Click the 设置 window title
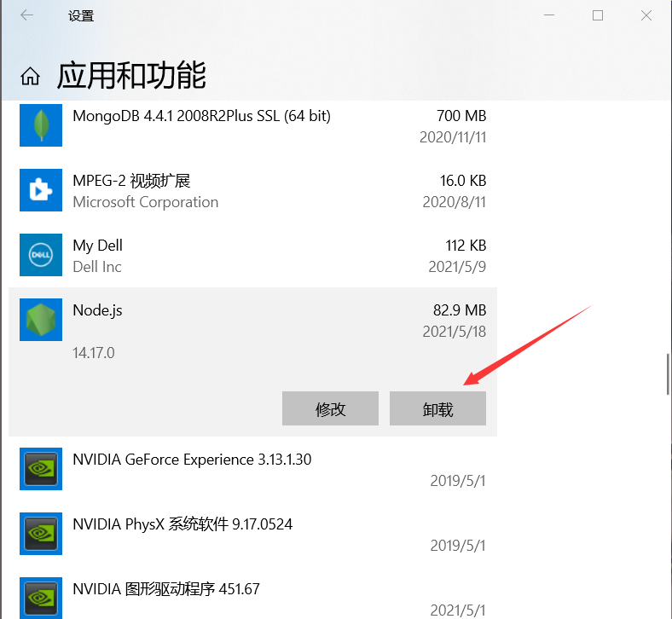Screen dimensions: 672x619 [81, 16]
